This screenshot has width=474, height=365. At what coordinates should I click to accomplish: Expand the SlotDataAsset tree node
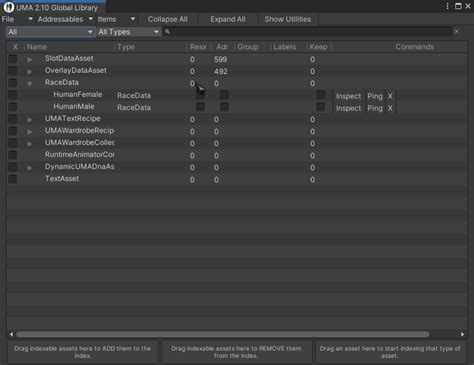[29, 60]
